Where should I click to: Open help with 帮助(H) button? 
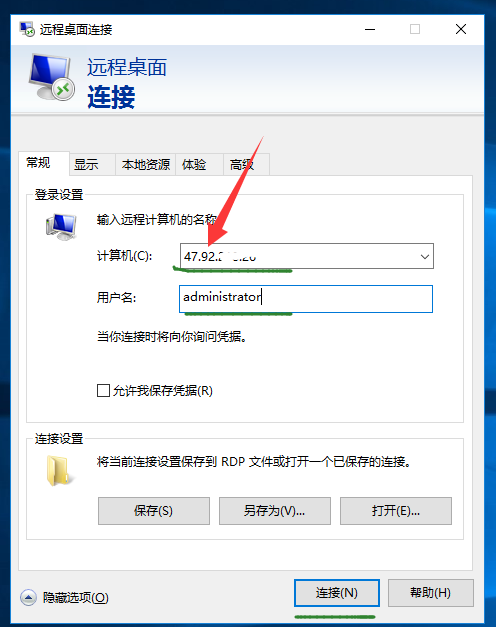click(431, 593)
